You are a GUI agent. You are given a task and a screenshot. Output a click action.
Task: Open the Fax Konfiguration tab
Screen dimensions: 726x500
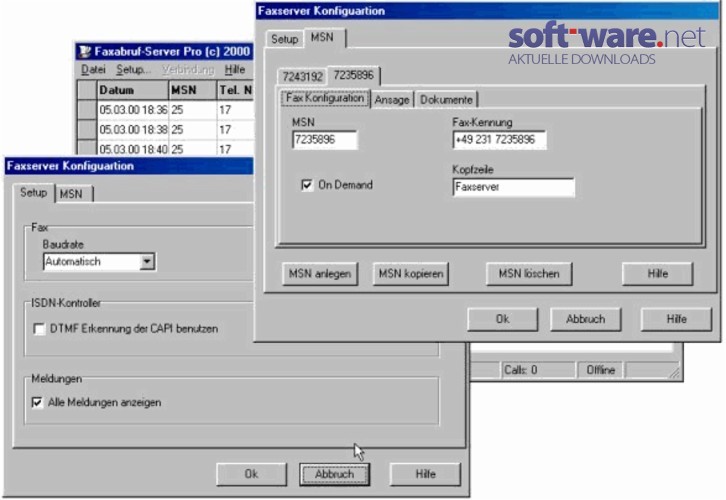point(325,98)
